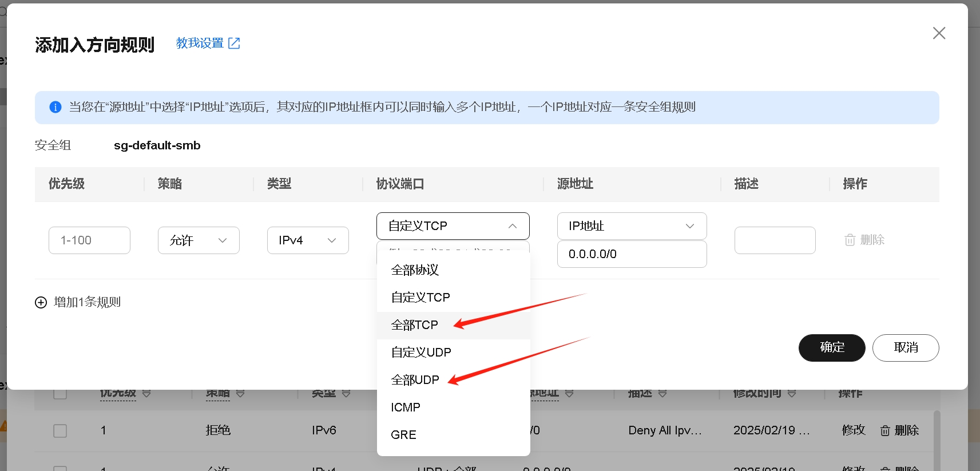
Task: Pick the ICMP protocol option
Action: (406, 407)
